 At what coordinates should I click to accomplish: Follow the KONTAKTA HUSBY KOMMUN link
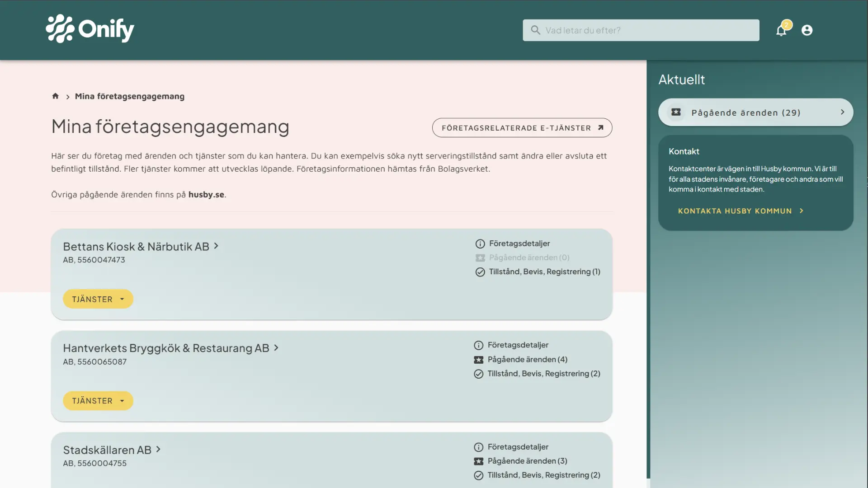click(x=740, y=211)
